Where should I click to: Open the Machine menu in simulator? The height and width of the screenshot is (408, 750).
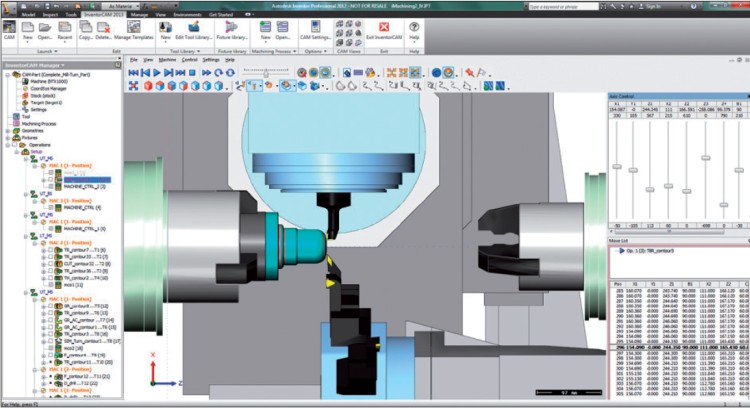(167, 59)
